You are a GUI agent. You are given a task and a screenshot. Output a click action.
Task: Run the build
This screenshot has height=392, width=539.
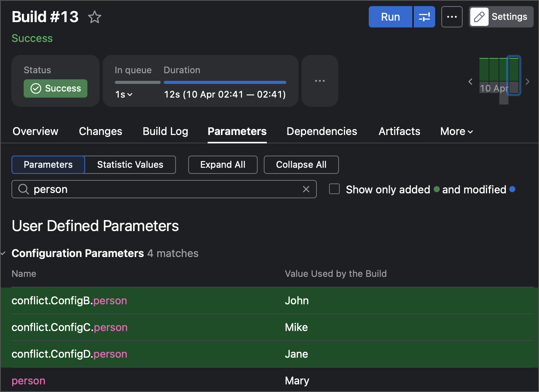pyautogui.click(x=391, y=17)
